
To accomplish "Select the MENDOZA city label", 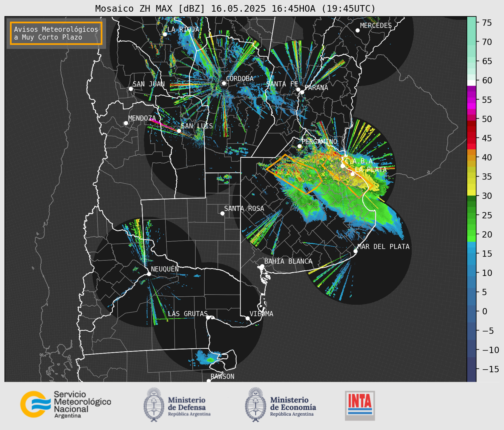I will coord(142,118).
